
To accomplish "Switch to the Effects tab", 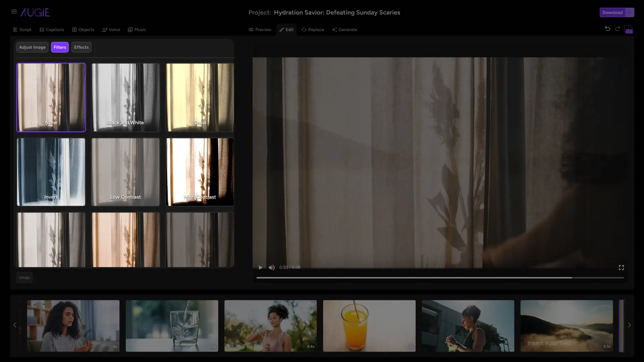I will point(81,47).
